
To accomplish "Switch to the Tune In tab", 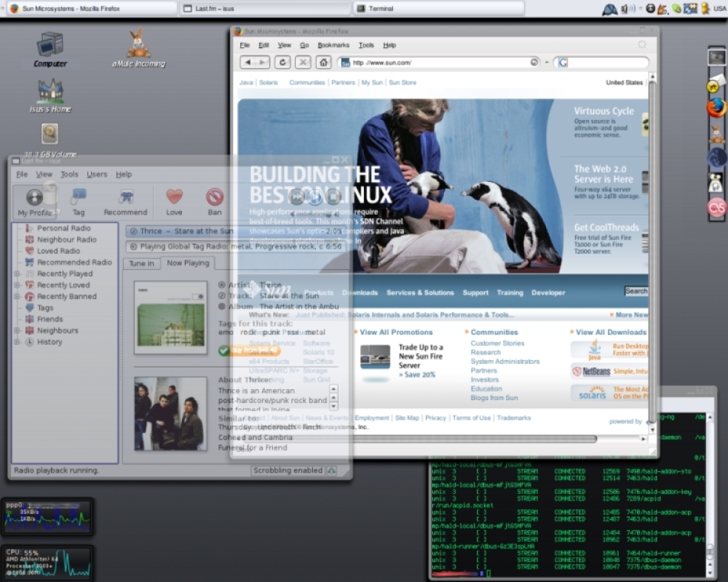I will 142,263.
